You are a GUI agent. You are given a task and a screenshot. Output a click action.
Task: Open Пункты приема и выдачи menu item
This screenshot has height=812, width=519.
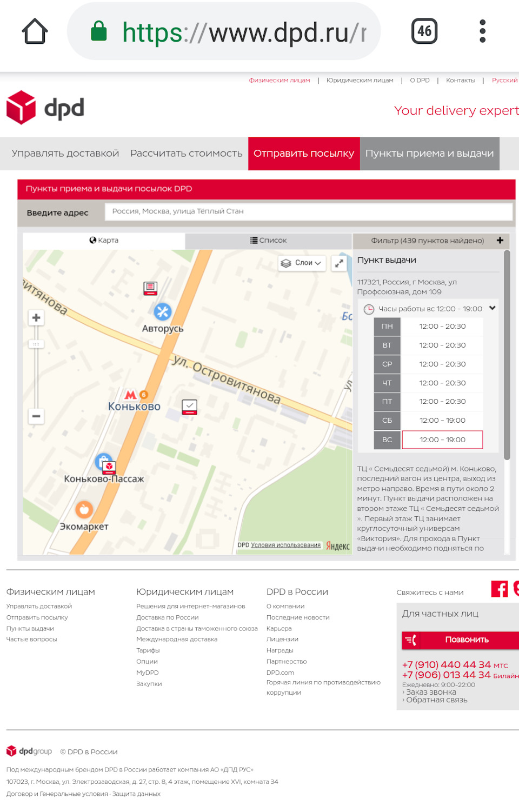tap(430, 154)
